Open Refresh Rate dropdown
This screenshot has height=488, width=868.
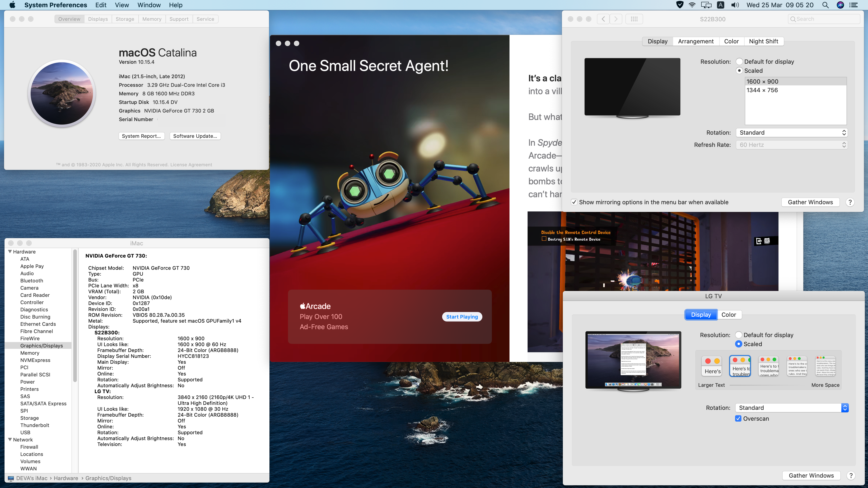[791, 145]
